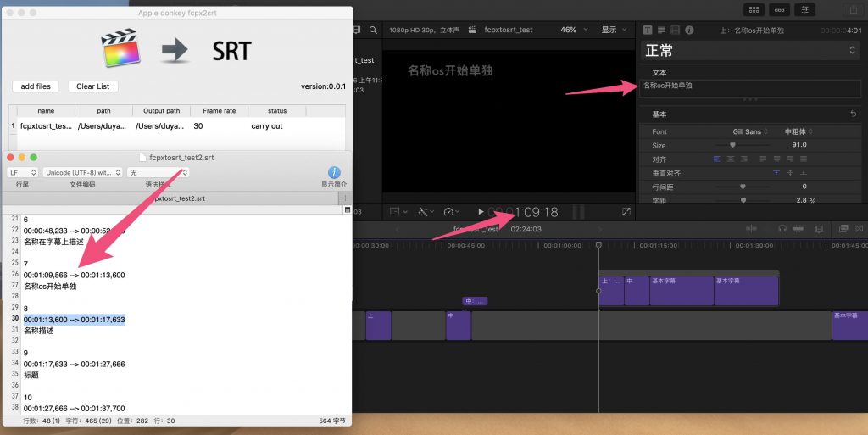Open the 46% zoom dropdown
Image resolution: width=868 pixels, height=435 pixels.
coord(574,30)
